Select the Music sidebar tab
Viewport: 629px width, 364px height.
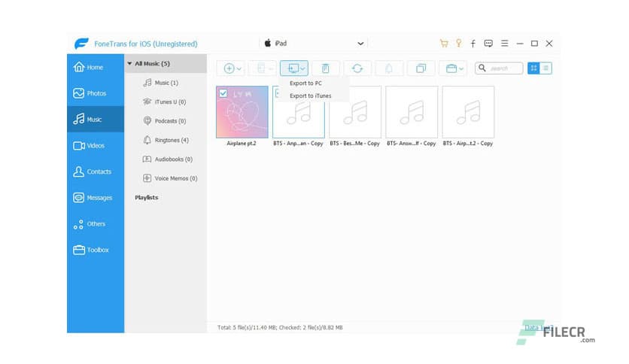tap(96, 119)
